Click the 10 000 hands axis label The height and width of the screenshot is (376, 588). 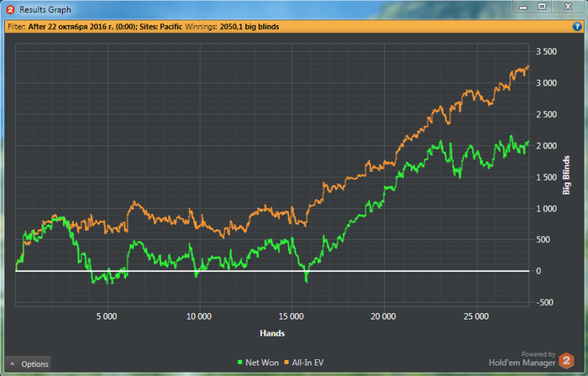(x=199, y=316)
